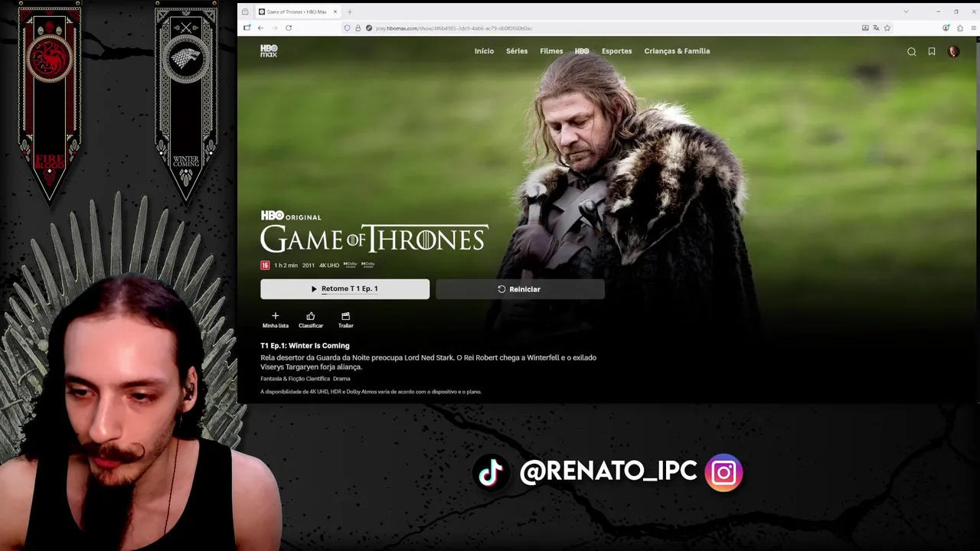Click the HBO Max logo

tap(269, 51)
